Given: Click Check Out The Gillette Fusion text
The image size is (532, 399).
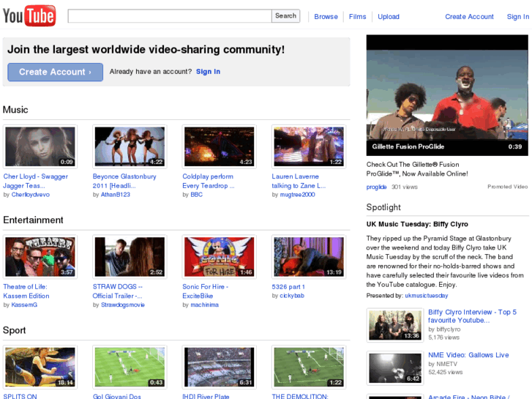Looking at the screenshot, I should click(417, 169).
